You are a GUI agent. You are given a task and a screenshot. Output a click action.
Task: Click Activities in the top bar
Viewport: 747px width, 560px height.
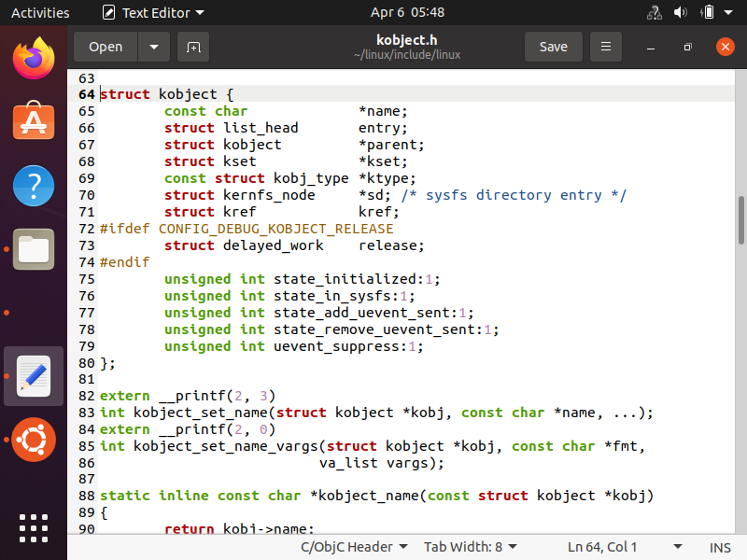40,13
